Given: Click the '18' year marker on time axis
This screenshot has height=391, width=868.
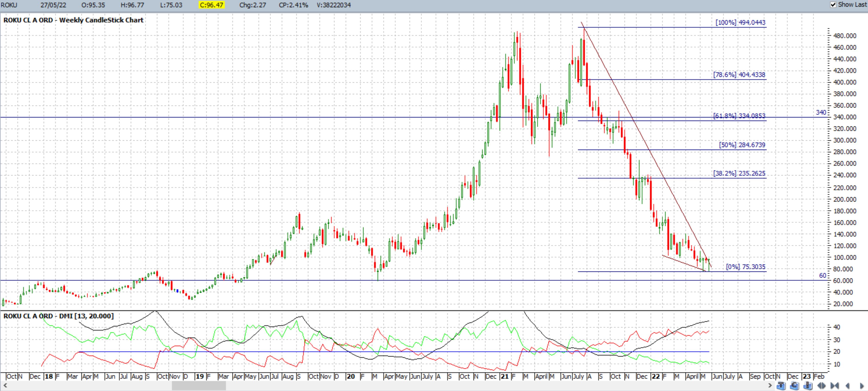Looking at the screenshot, I should 49,377.
